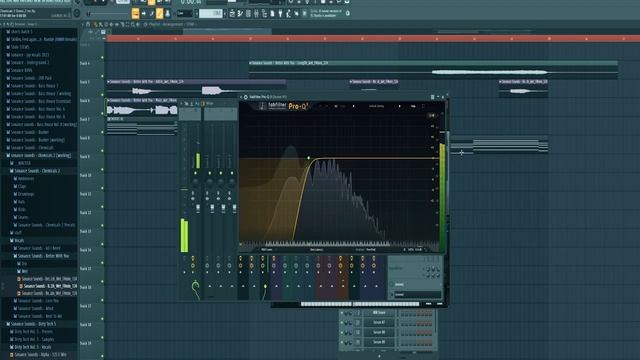640x360 pixels.
Task: Show the Channel rack via toolbar icon
Action: (248, 13)
